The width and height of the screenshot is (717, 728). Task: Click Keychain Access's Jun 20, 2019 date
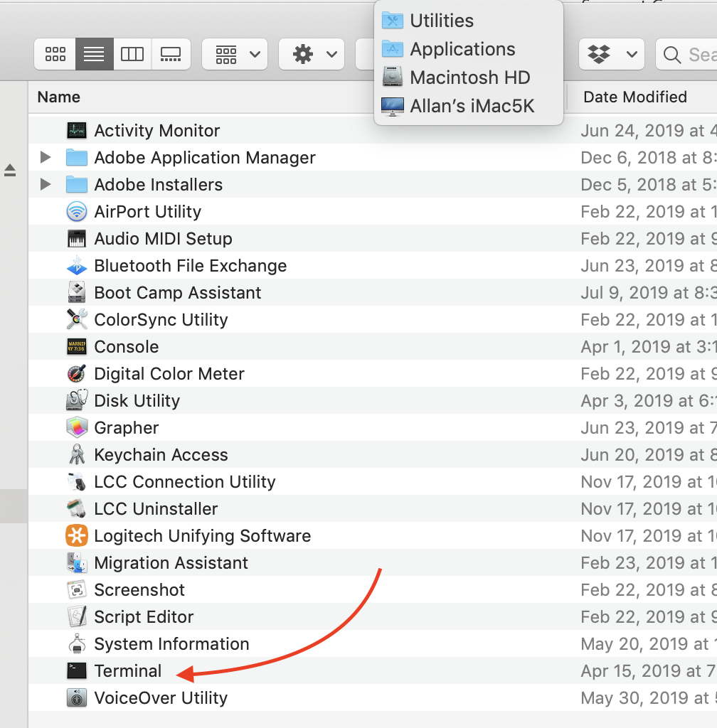648,455
